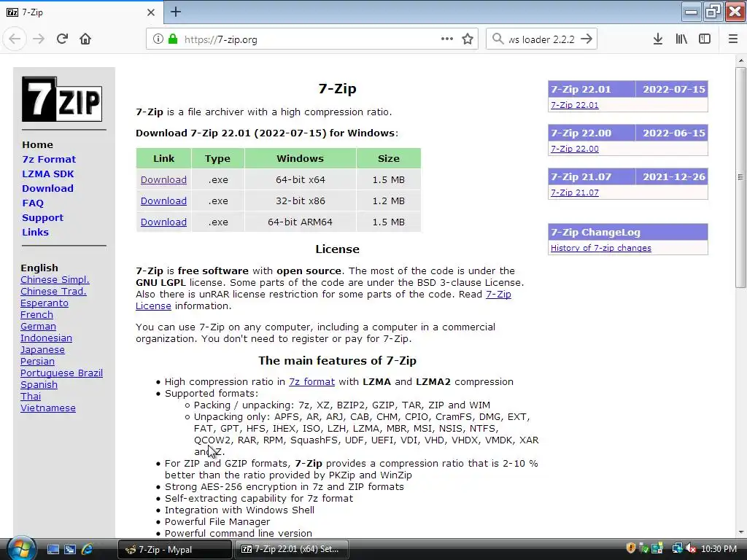747x560 pixels.
Task: Click the scrollbar down arrow
Action: (740, 532)
